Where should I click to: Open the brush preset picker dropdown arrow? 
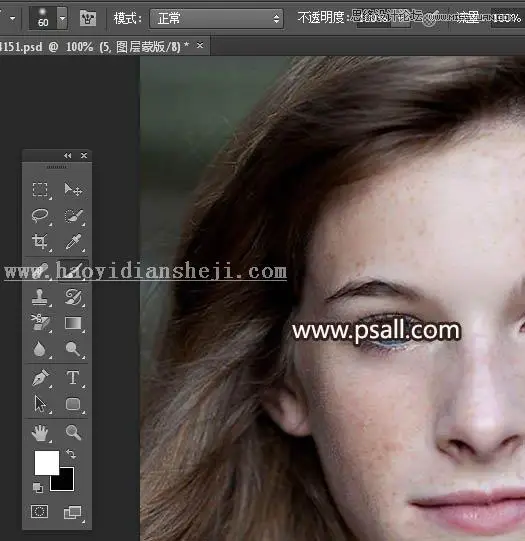[62, 18]
